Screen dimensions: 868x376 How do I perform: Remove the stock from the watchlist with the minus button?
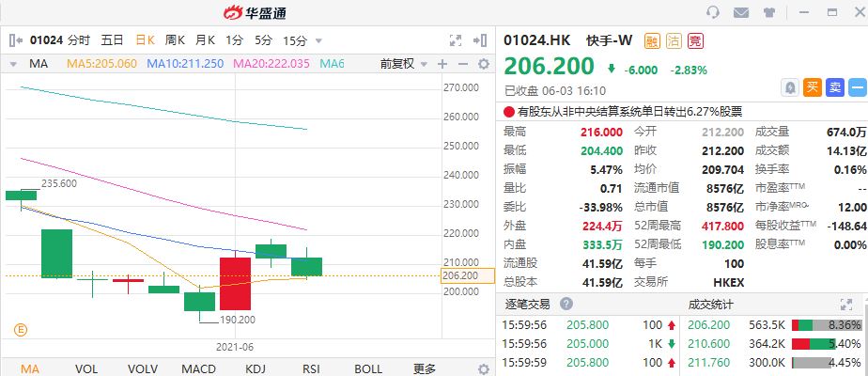(858, 87)
